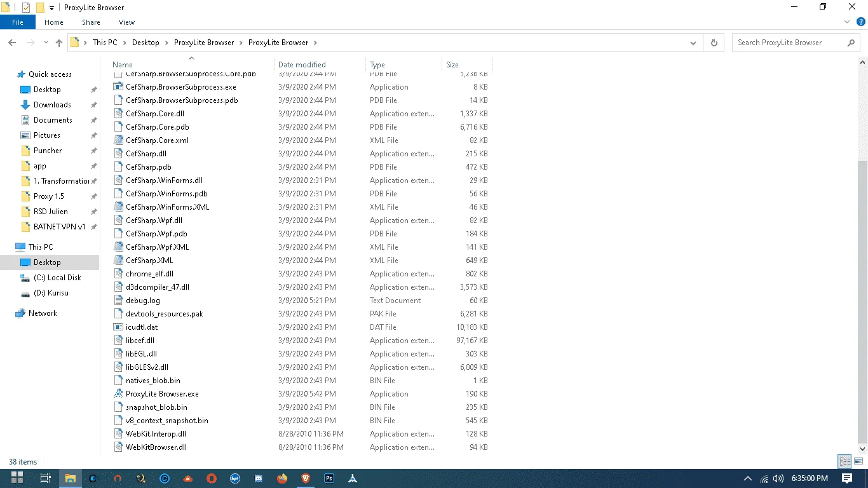Select Downloads in the navigation pane
Viewport: 868px width, 488px height.
point(52,105)
